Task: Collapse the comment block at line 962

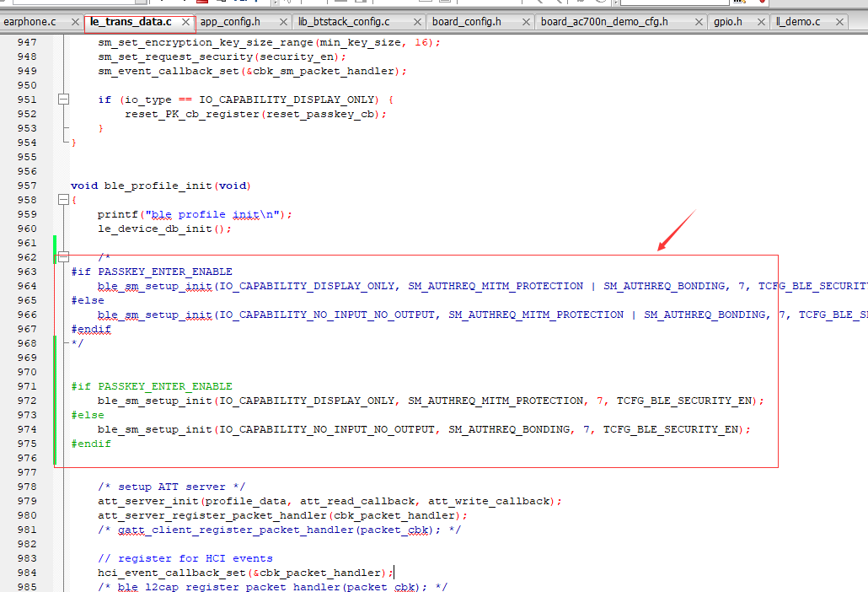Action: [64, 257]
